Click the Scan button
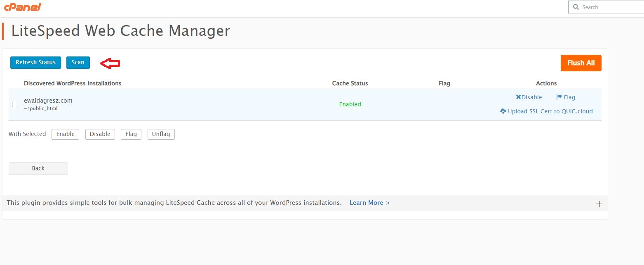The width and height of the screenshot is (644, 265). pyautogui.click(x=78, y=63)
